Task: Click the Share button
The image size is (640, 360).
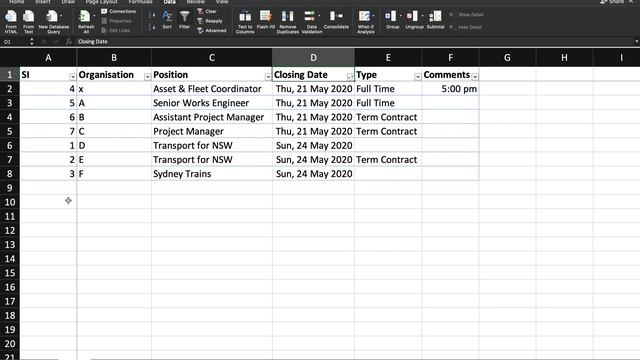Action: [x=612, y=2]
